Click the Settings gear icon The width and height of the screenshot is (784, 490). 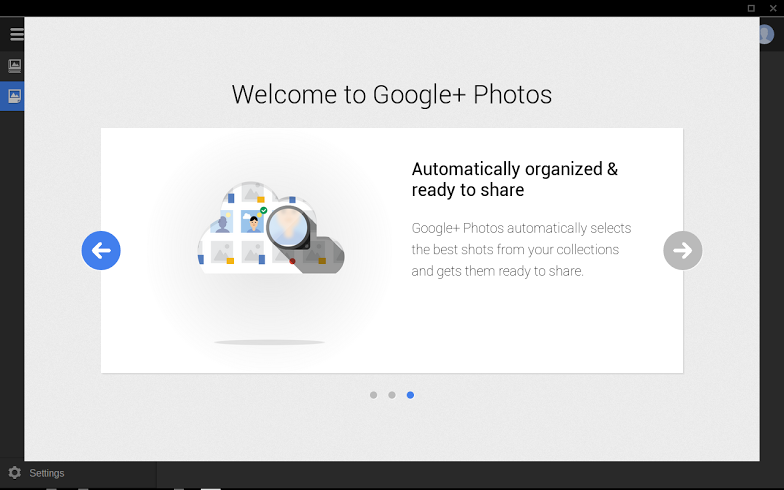coord(14,473)
